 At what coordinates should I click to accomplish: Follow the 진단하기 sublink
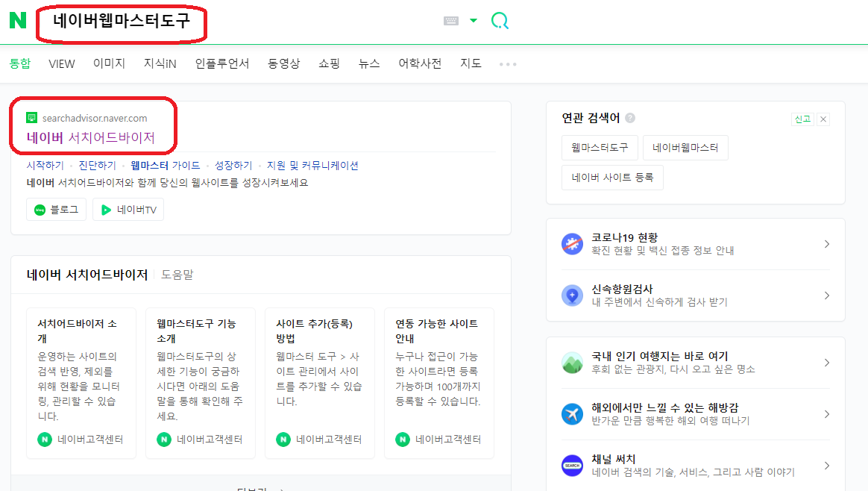coord(98,165)
